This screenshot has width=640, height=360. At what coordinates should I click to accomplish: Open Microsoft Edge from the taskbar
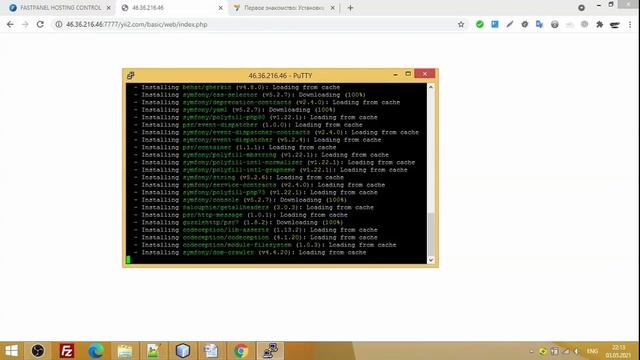point(96,351)
